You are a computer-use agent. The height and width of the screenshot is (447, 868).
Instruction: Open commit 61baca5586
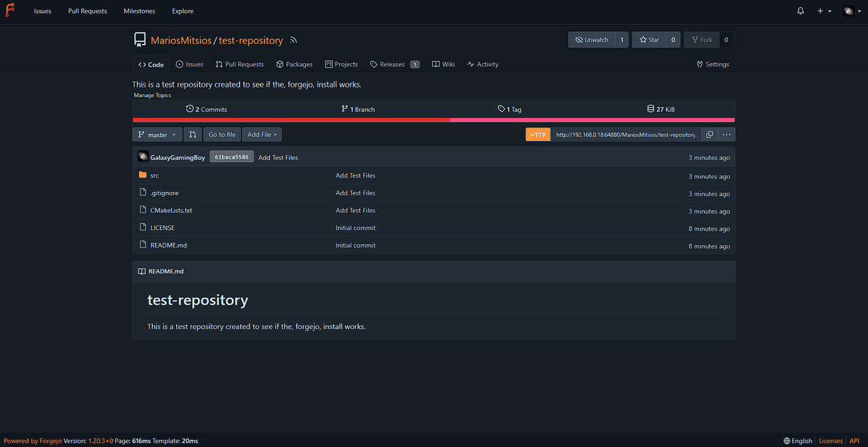pos(231,157)
